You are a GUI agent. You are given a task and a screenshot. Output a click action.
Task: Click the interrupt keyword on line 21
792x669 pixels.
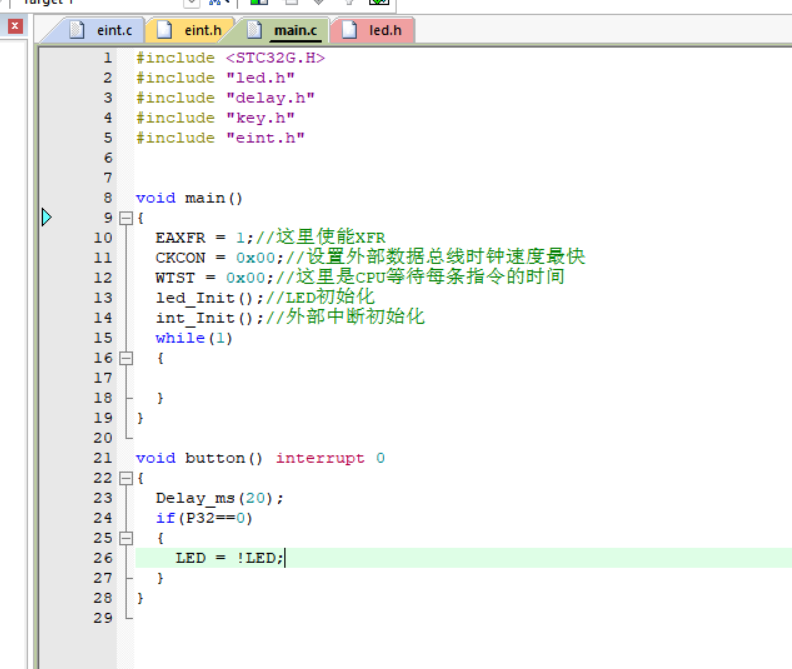(320, 458)
